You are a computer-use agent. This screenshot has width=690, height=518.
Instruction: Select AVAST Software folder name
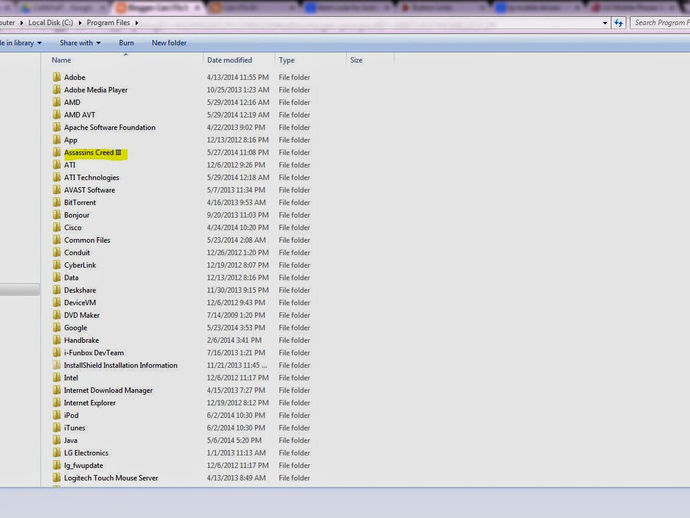point(89,190)
